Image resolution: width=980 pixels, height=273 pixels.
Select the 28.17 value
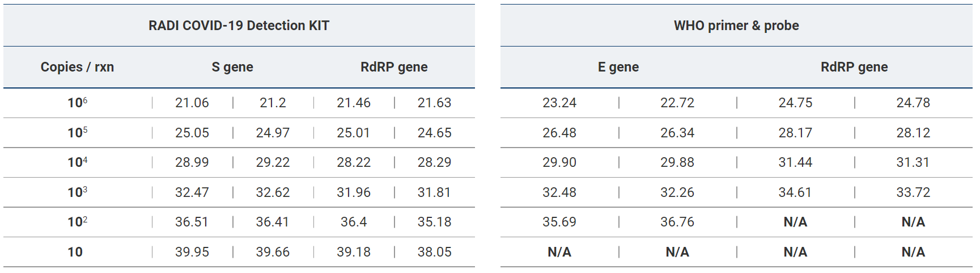click(x=795, y=133)
